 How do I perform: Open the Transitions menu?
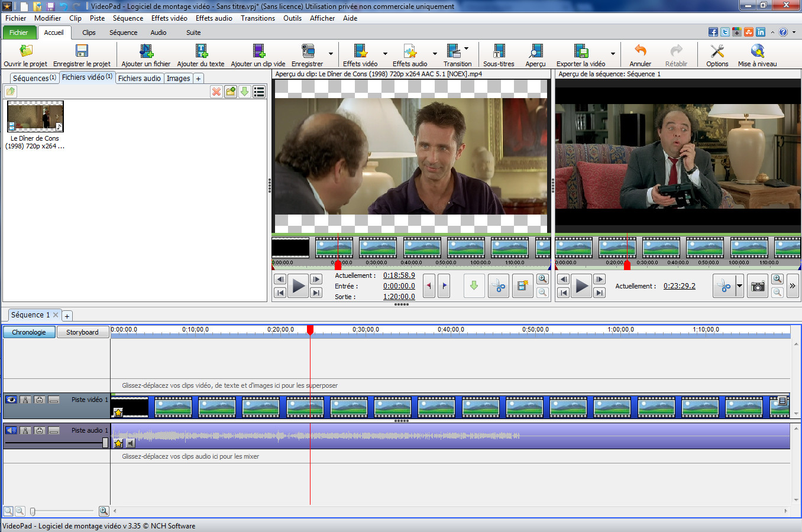(x=258, y=18)
